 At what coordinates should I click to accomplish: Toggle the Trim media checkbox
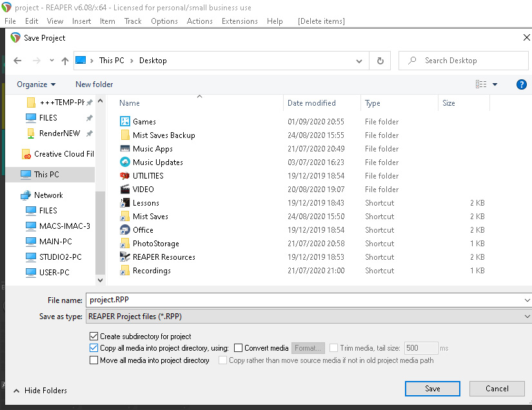[333, 348]
